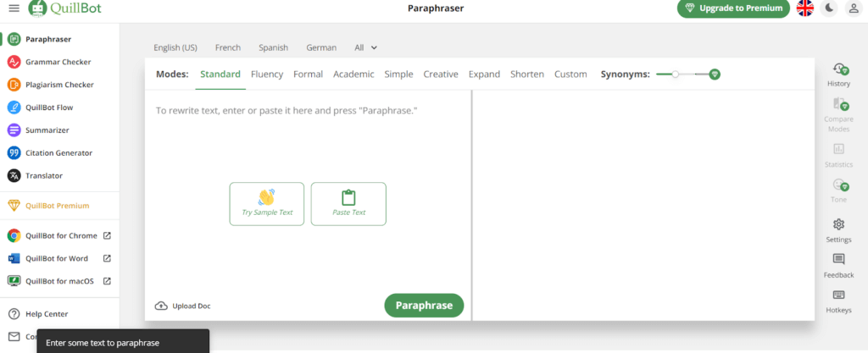Click Paste Text button
The height and width of the screenshot is (353, 868).
[x=348, y=204]
